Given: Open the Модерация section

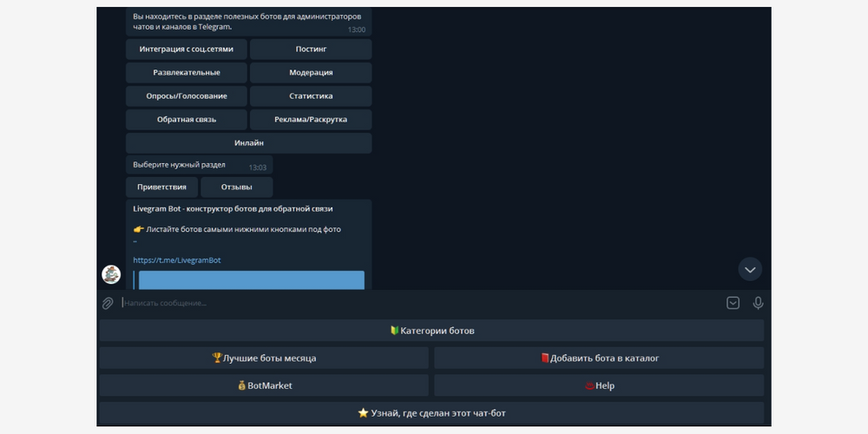Looking at the screenshot, I should [311, 73].
